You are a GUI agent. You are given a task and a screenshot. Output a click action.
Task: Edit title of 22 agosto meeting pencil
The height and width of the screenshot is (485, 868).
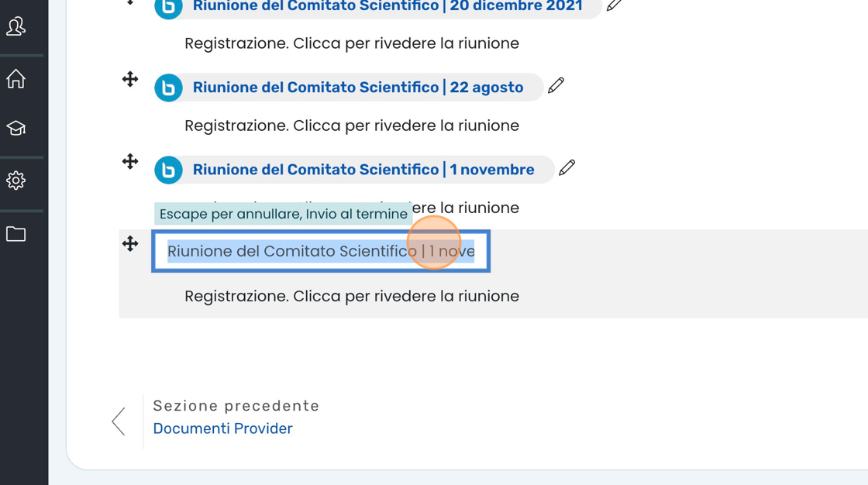556,85
